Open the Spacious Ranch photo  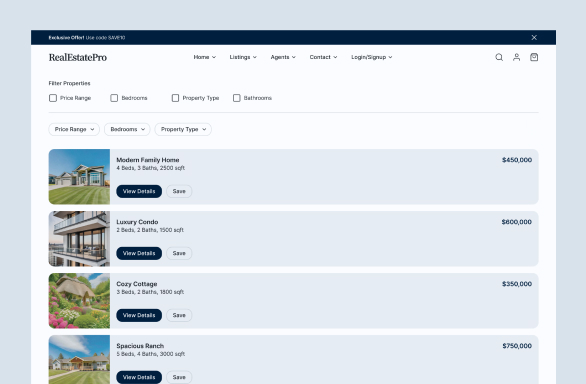[79, 360]
